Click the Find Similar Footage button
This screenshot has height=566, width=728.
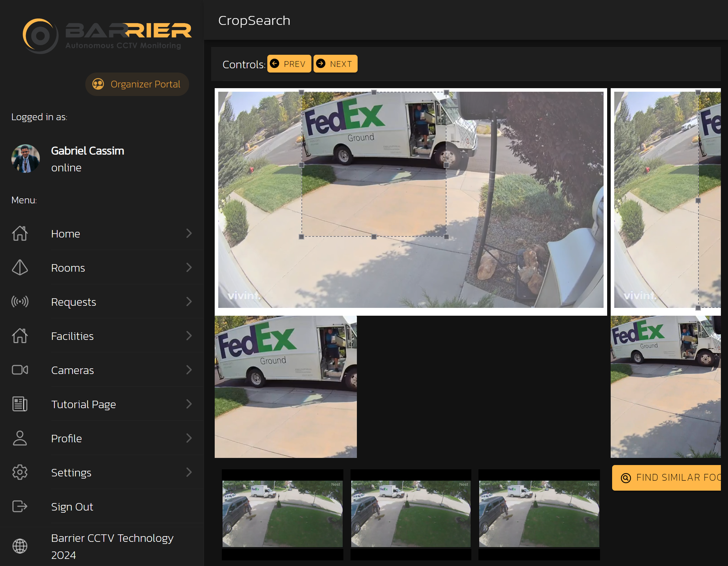[x=667, y=478]
